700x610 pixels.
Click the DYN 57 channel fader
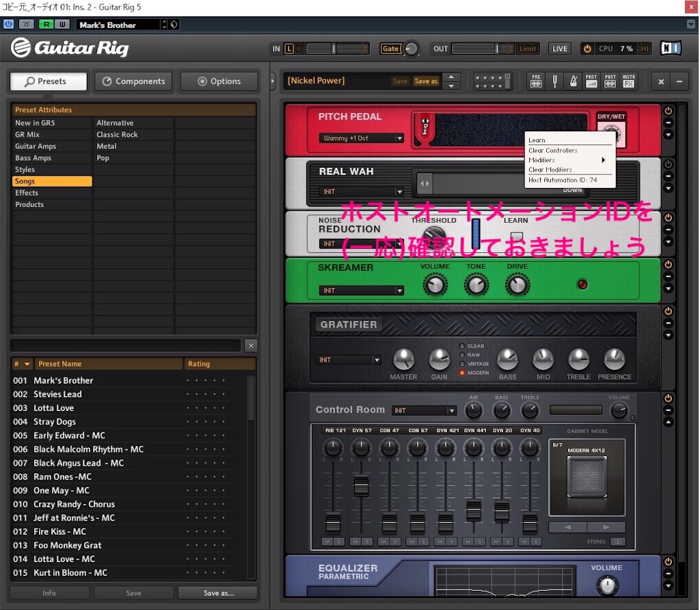point(361,486)
